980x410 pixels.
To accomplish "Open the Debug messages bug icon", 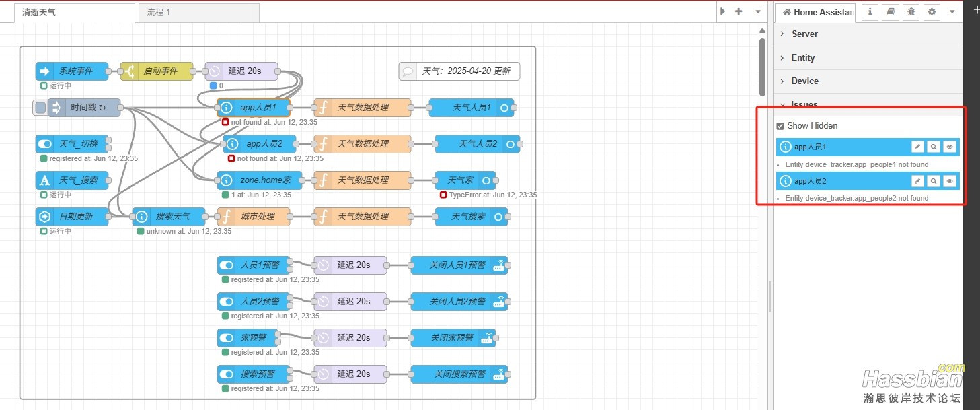I will click(911, 12).
